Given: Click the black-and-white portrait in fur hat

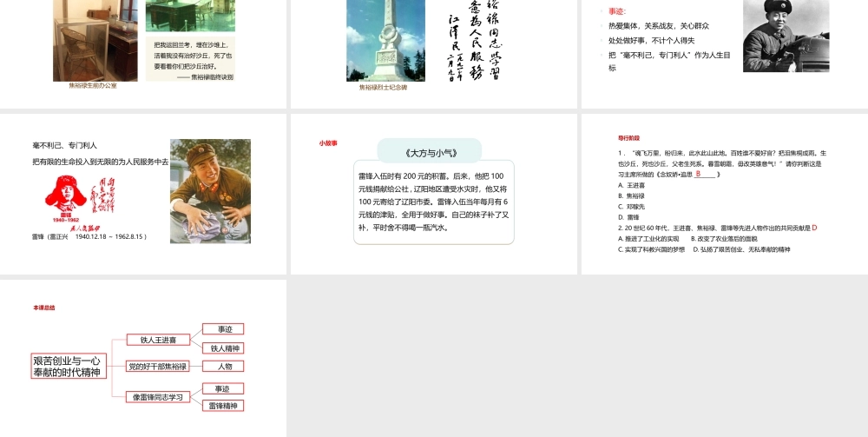Looking at the screenshot, I should click(x=786, y=36).
